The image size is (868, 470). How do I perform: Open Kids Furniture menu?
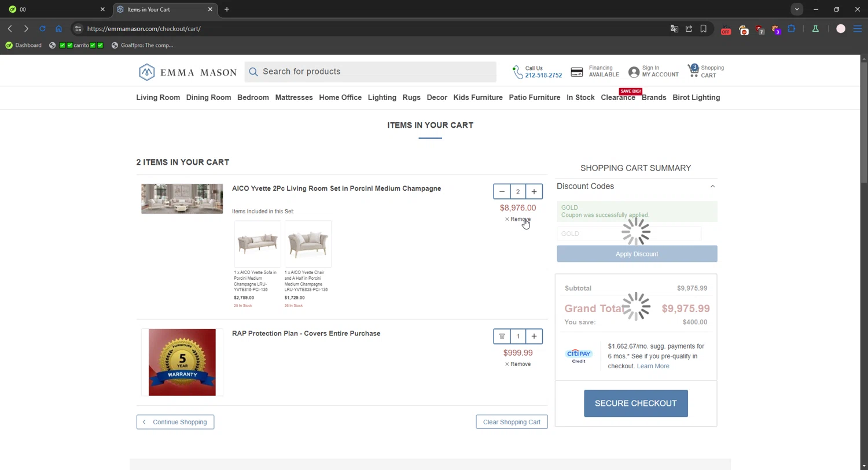(478, 97)
